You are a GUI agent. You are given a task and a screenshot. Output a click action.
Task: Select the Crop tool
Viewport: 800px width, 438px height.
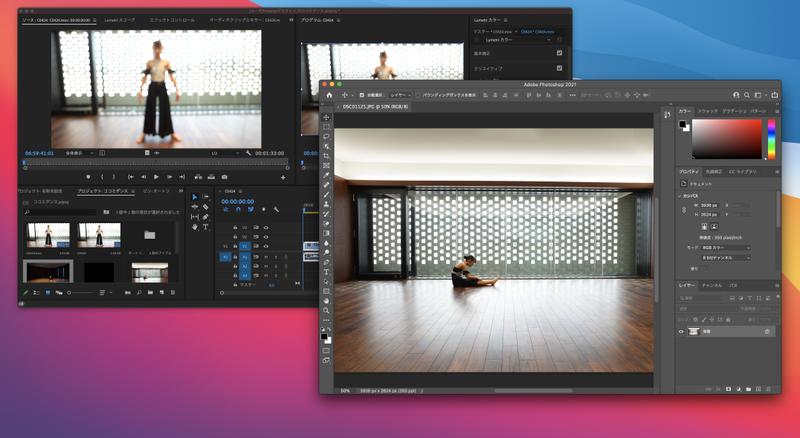[326, 156]
